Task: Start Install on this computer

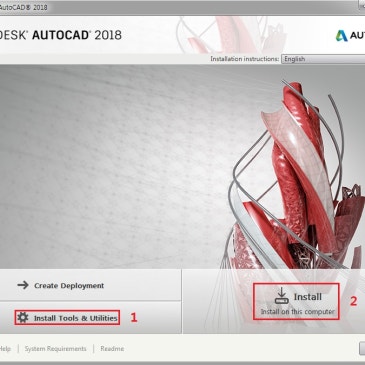Action: 296,301
